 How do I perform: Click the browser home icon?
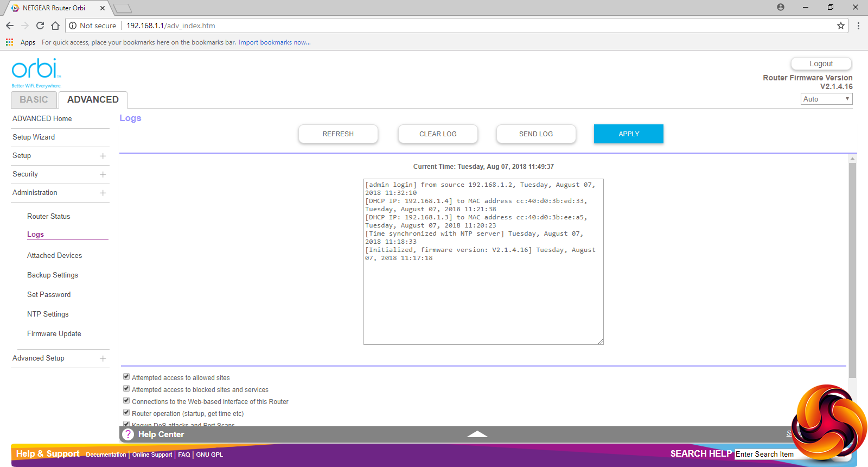pyautogui.click(x=55, y=26)
